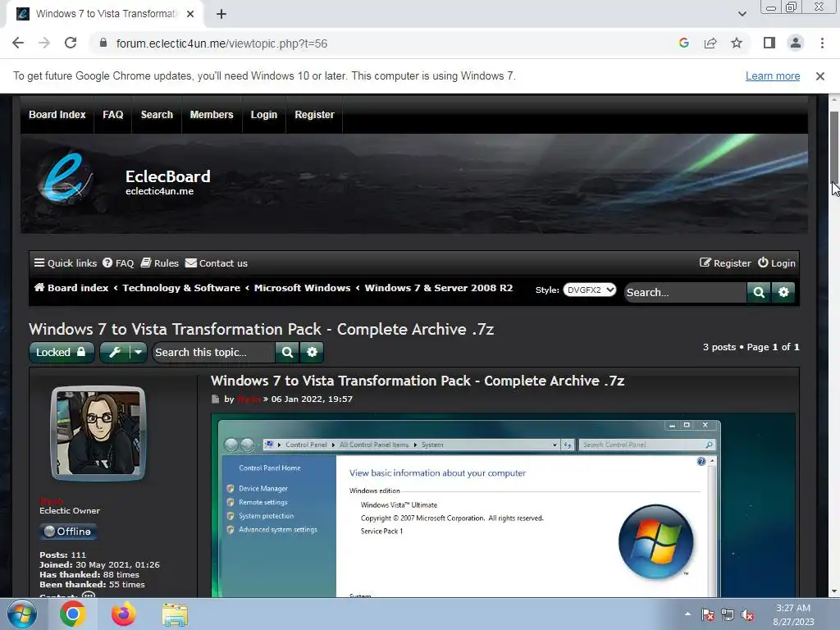This screenshot has width=840, height=630.
Task: Expand the Quick links menu
Action: point(66,263)
